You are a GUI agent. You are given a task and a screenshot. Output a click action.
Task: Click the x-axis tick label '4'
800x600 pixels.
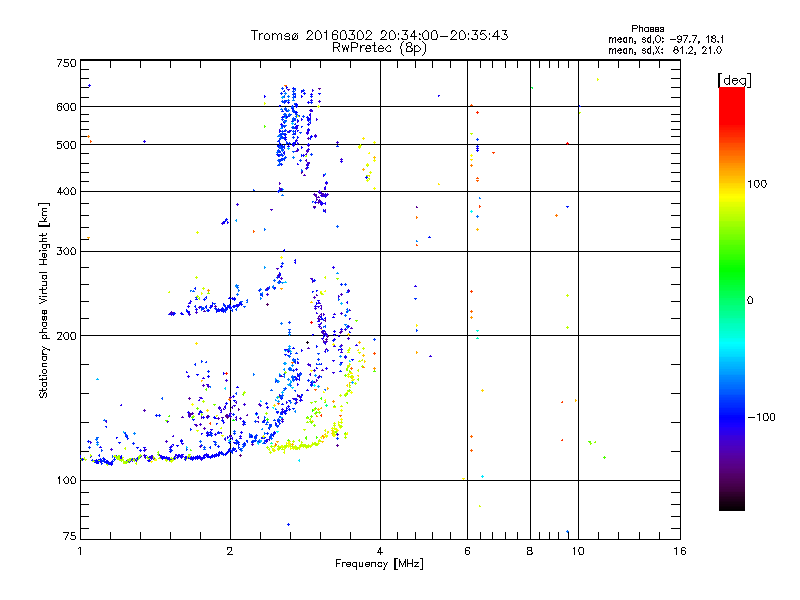pyautogui.click(x=380, y=551)
